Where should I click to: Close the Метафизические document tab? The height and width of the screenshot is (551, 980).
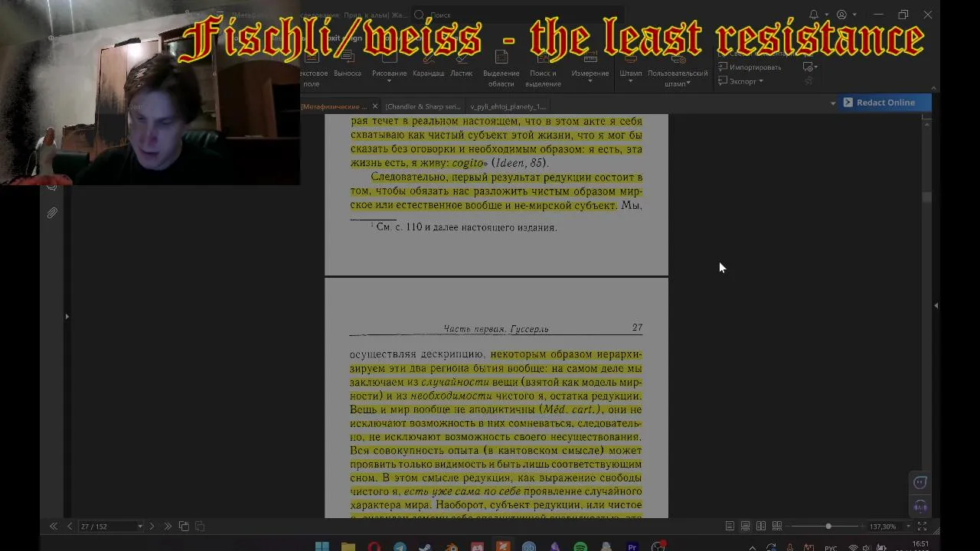(x=374, y=106)
